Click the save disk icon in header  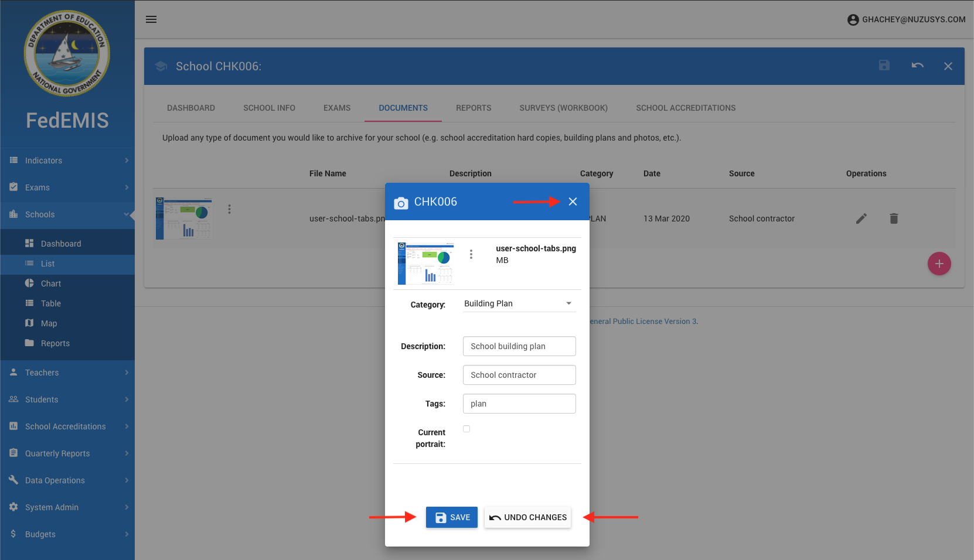[x=884, y=66]
